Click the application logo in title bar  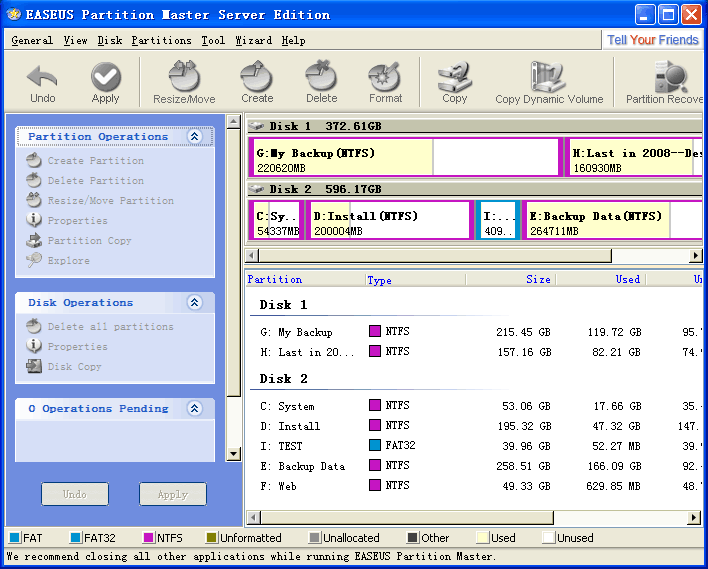click(x=14, y=14)
